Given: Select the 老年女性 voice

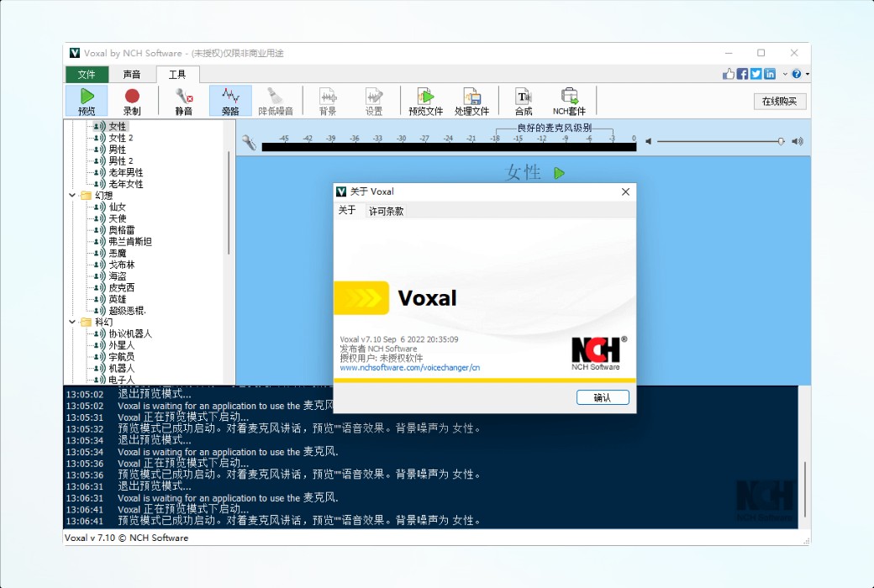Looking at the screenshot, I should click(126, 184).
